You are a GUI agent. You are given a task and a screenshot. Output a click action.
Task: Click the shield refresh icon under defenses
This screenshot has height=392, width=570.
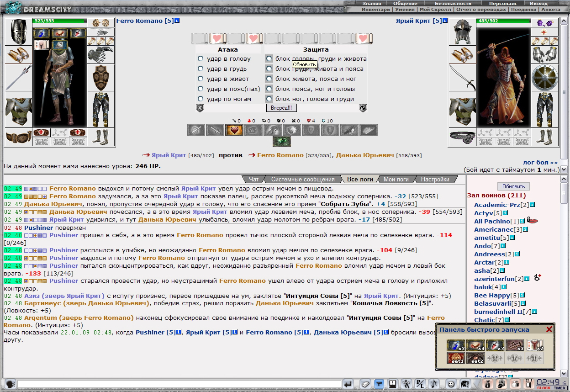363,108
